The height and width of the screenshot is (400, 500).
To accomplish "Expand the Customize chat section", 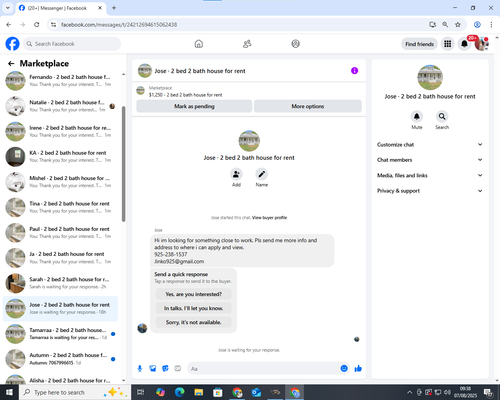I will click(x=430, y=144).
